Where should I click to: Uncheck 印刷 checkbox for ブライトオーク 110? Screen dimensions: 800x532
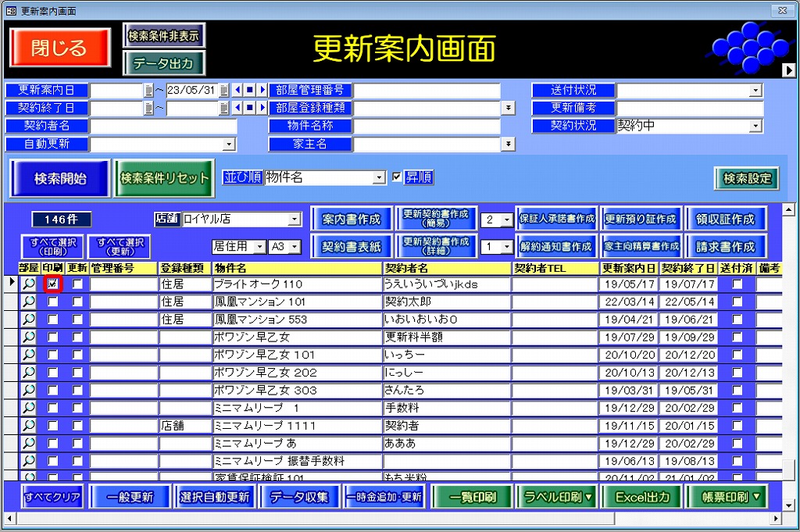[53, 284]
